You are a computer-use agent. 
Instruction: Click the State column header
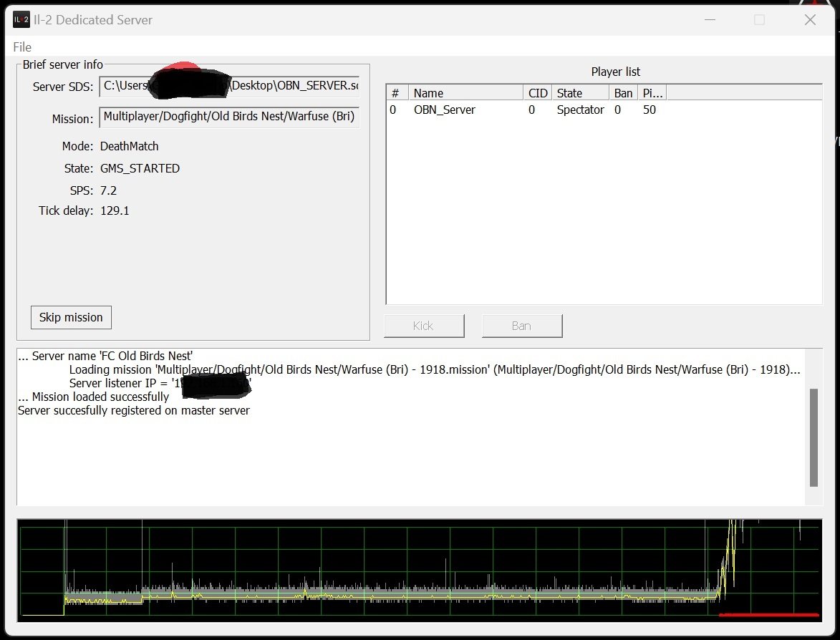(x=580, y=93)
